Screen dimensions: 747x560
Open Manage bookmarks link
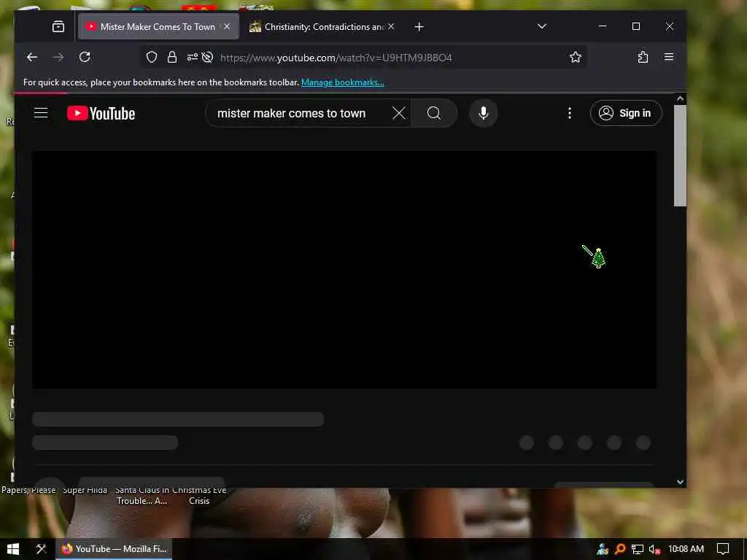click(343, 82)
